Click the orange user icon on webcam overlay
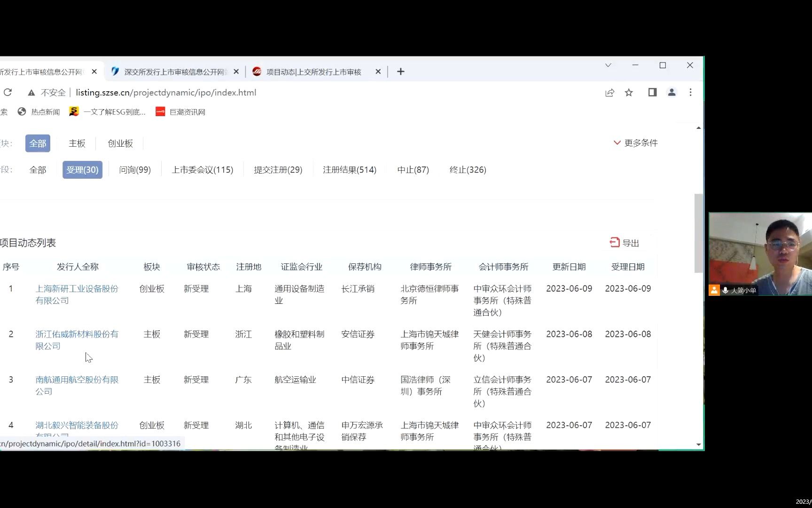Image resolution: width=812 pixels, height=508 pixels. pos(714,290)
